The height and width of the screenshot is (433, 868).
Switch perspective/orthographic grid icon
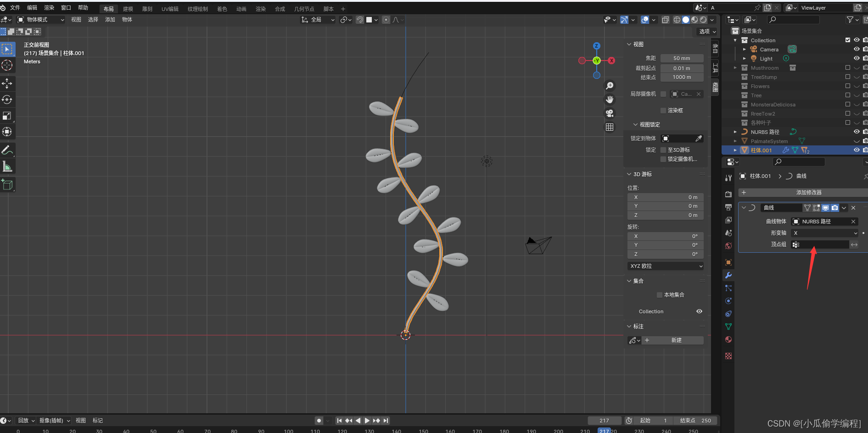tap(610, 127)
